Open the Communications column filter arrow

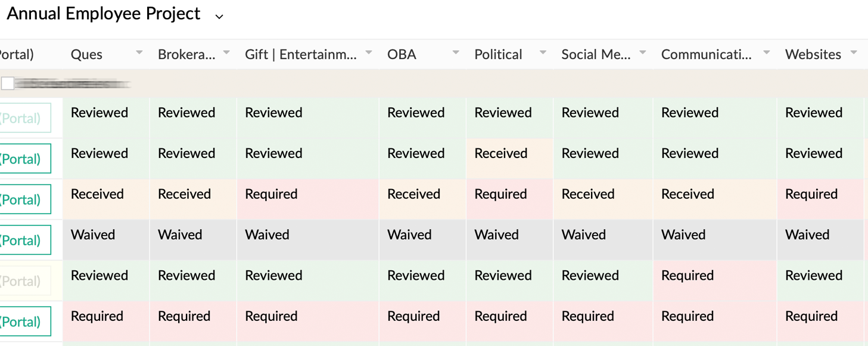767,53
